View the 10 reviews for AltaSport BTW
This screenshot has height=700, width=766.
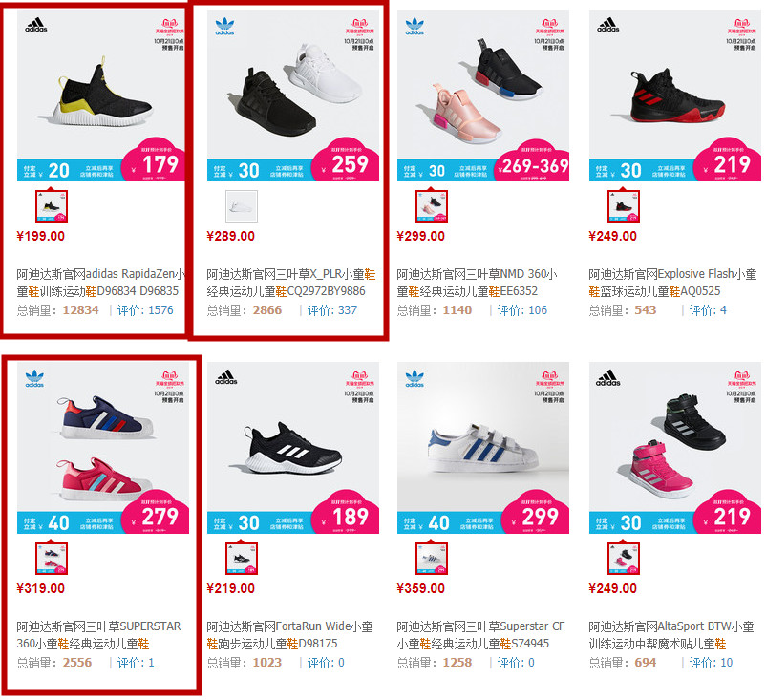(x=711, y=663)
